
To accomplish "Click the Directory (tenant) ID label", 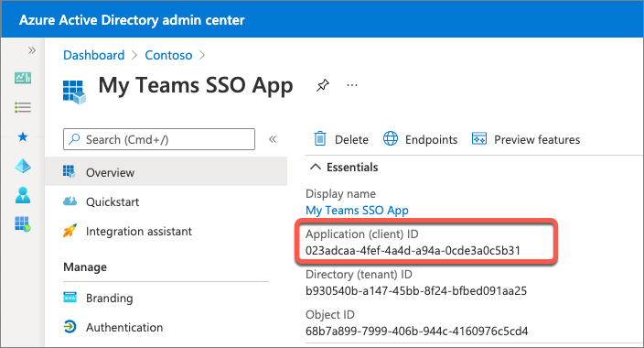I will click(x=359, y=275).
